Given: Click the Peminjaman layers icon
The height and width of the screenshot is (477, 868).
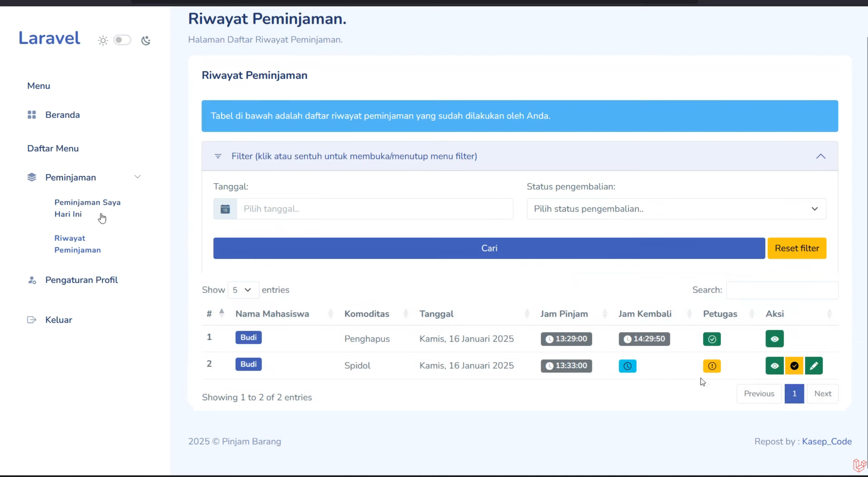Looking at the screenshot, I should point(32,177).
